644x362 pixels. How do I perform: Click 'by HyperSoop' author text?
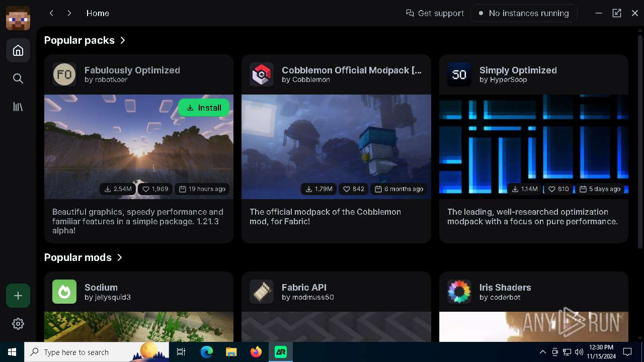click(x=503, y=80)
